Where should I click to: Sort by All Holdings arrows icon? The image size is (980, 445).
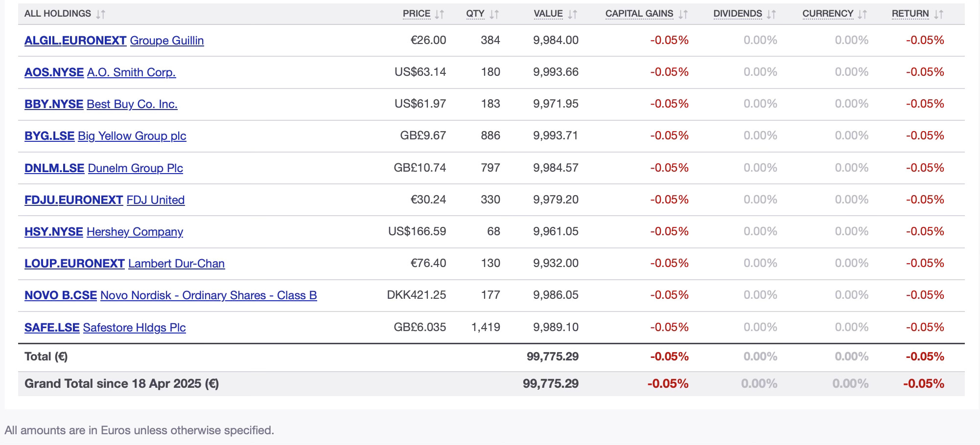click(x=100, y=14)
